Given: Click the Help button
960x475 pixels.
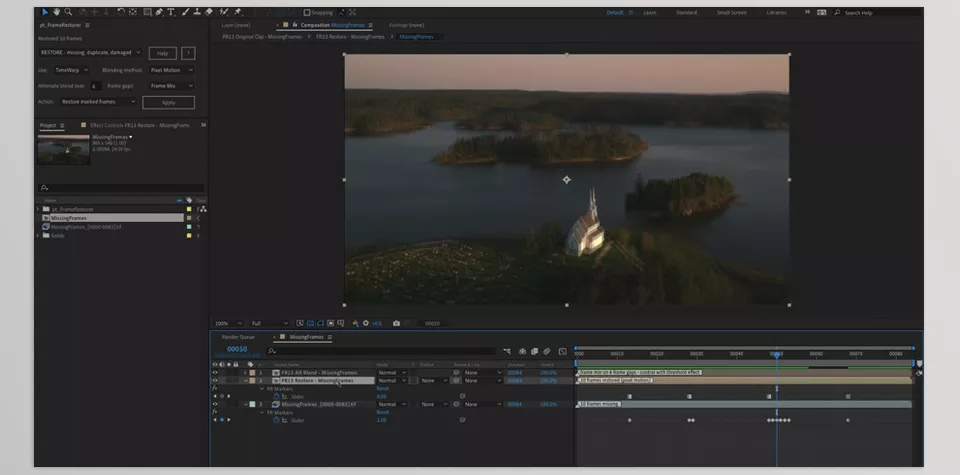Looking at the screenshot, I should tap(163, 53).
